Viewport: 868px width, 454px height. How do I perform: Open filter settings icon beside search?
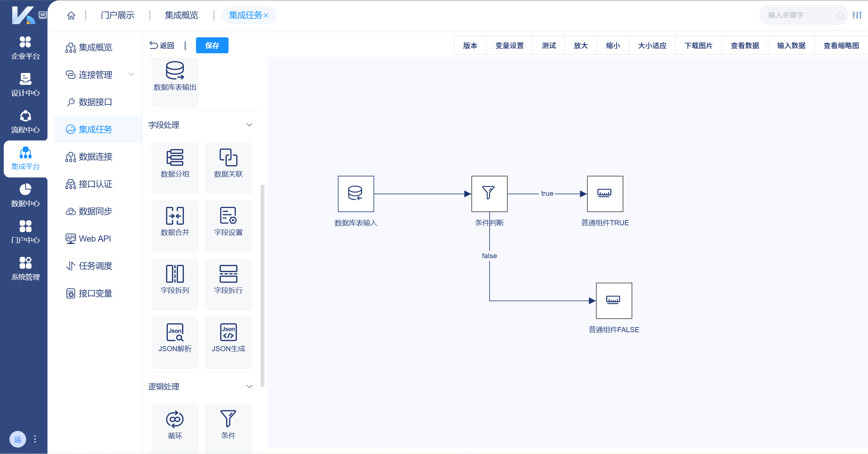click(x=857, y=15)
